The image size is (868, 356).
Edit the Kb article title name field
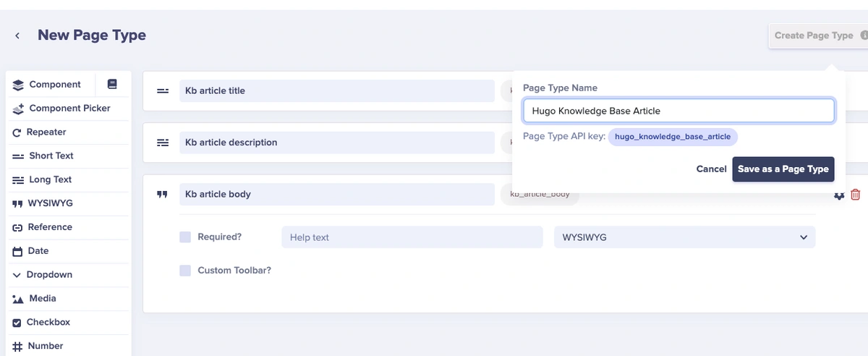pos(337,91)
